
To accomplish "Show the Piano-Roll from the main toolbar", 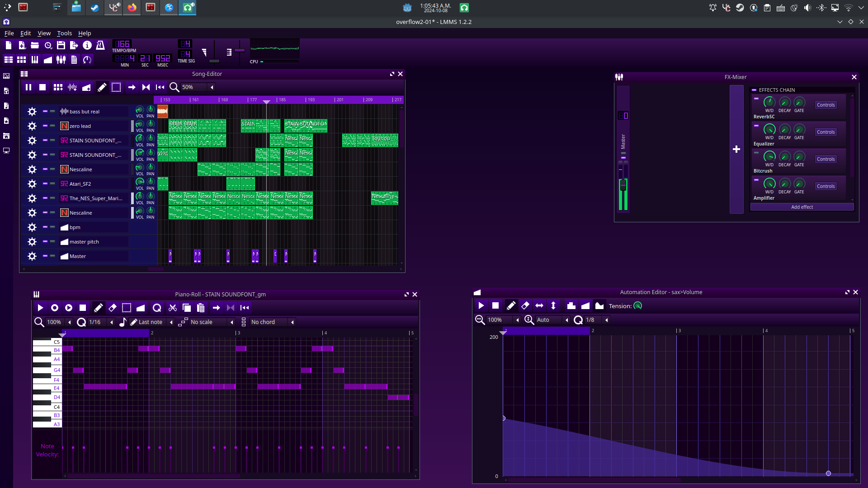I will 35,60.
